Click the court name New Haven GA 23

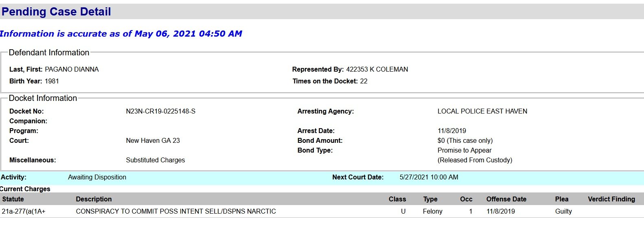coord(153,140)
